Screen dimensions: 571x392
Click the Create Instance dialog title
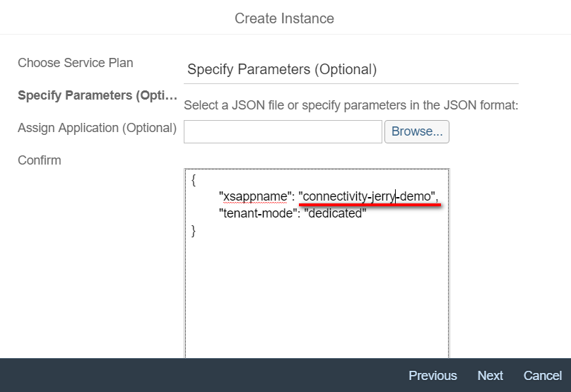click(x=284, y=18)
